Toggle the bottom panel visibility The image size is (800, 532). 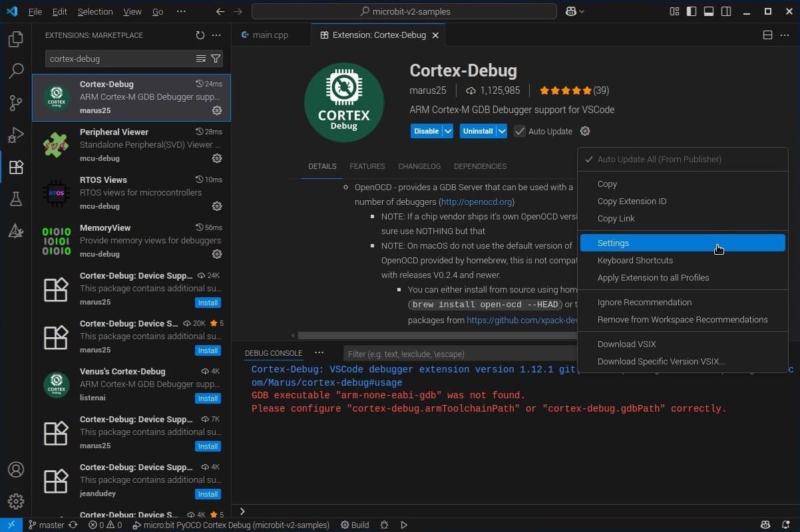tap(709, 11)
